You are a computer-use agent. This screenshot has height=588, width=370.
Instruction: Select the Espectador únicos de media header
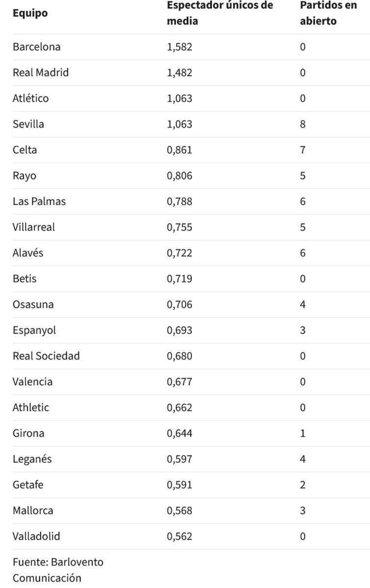pos(220,13)
